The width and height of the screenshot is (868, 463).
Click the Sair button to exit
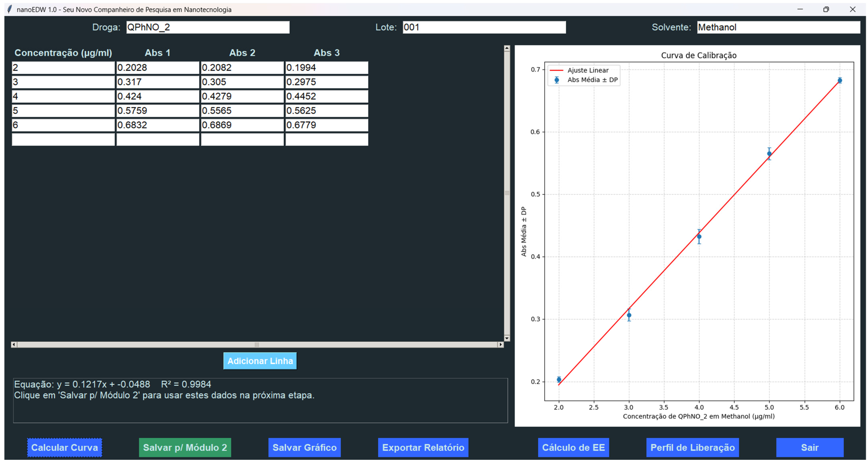(x=809, y=447)
